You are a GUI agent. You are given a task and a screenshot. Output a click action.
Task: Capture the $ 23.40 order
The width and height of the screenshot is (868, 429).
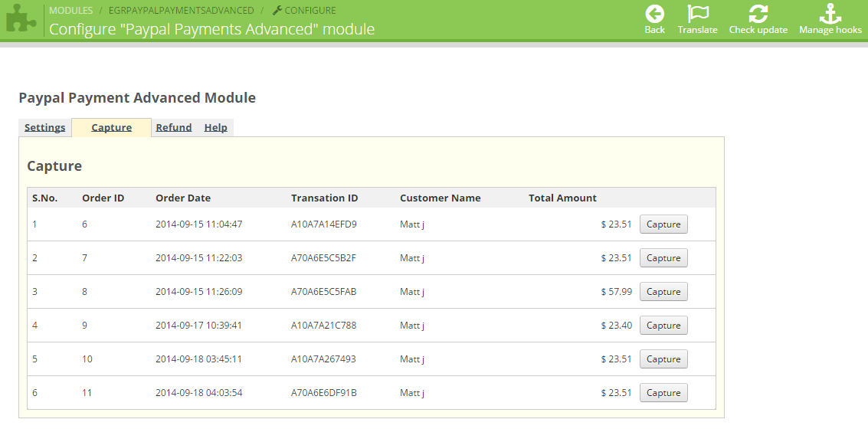[663, 326]
